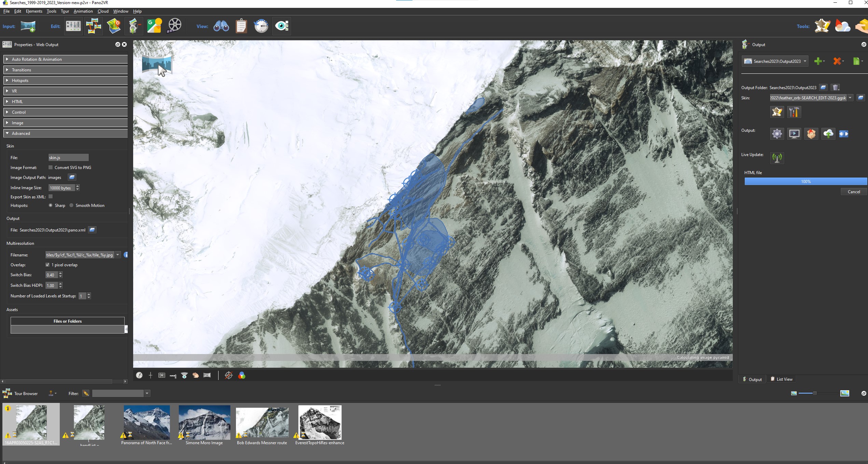This screenshot has width=868, height=464.
Task: Open the Tour menu
Action: pyautogui.click(x=65, y=11)
